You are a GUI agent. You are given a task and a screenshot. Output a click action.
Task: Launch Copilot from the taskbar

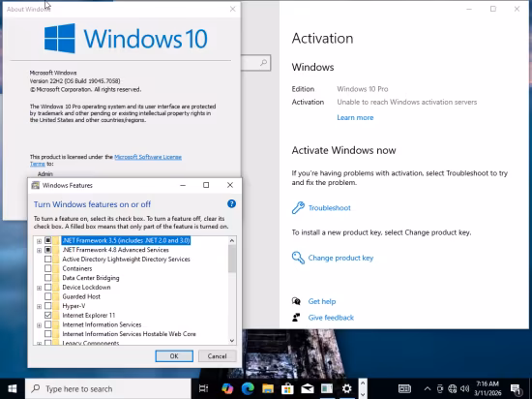coord(227,388)
